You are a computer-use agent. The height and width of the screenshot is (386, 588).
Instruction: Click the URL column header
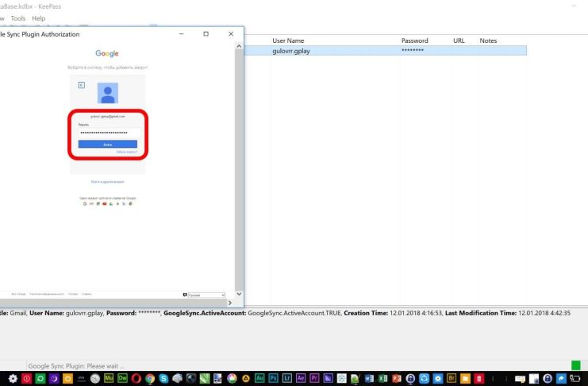coord(459,41)
